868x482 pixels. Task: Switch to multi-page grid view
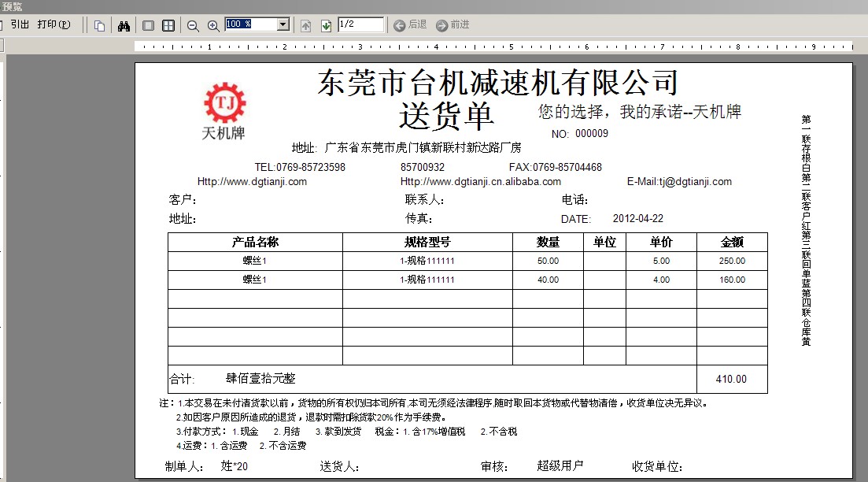click(168, 25)
